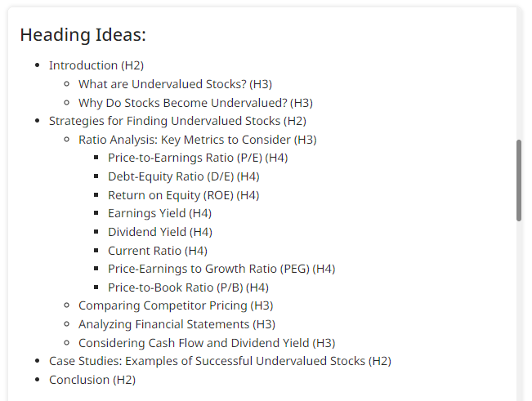
Task: Click Ratio Analysis: Key Metrics to Consider
Action: 197,140
